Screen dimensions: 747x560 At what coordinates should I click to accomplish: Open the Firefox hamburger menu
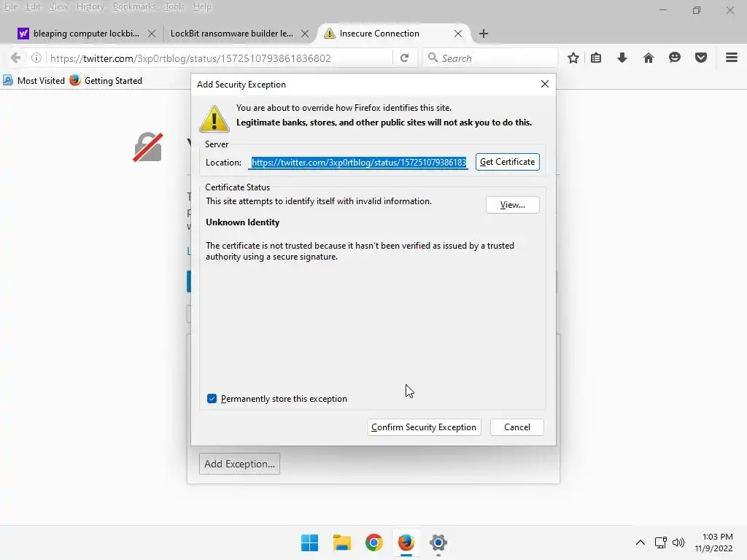732,58
